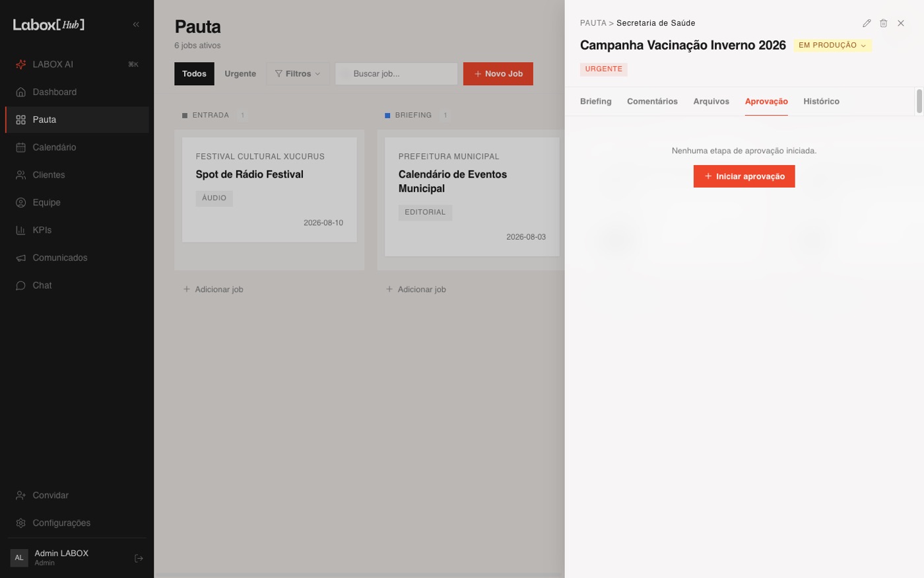Image resolution: width=924 pixels, height=578 pixels.
Task: Switch to Histórico tab
Action: coord(822,101)
